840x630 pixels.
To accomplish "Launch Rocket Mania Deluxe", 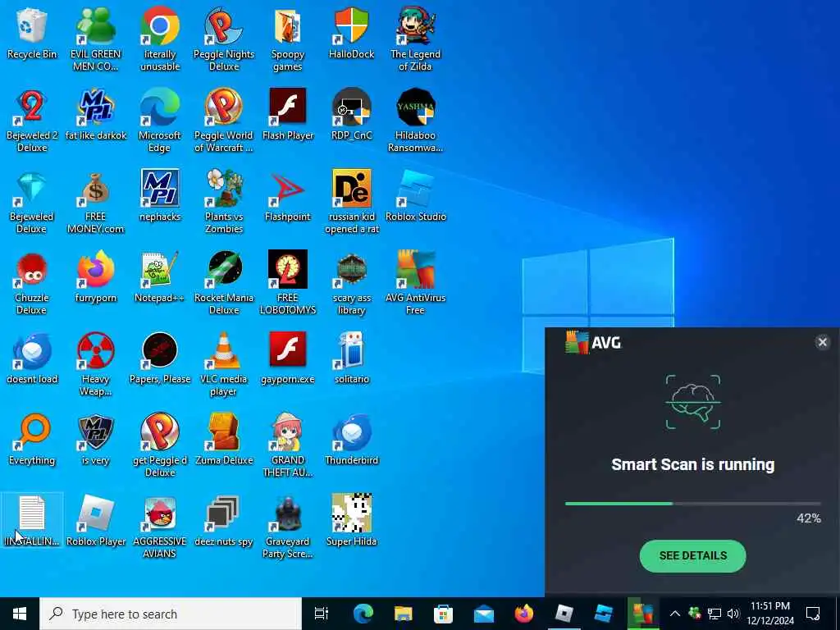I will (224, 282).
